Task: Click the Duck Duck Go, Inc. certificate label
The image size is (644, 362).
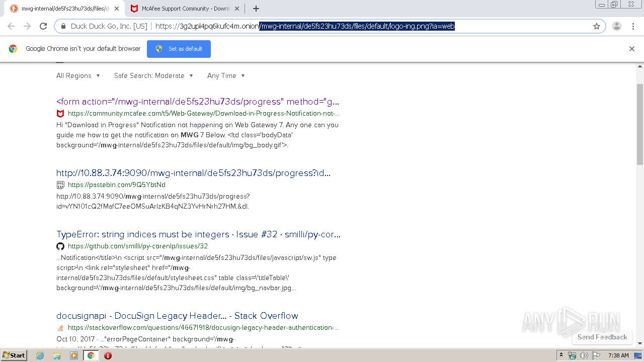Action: (109, 26)
